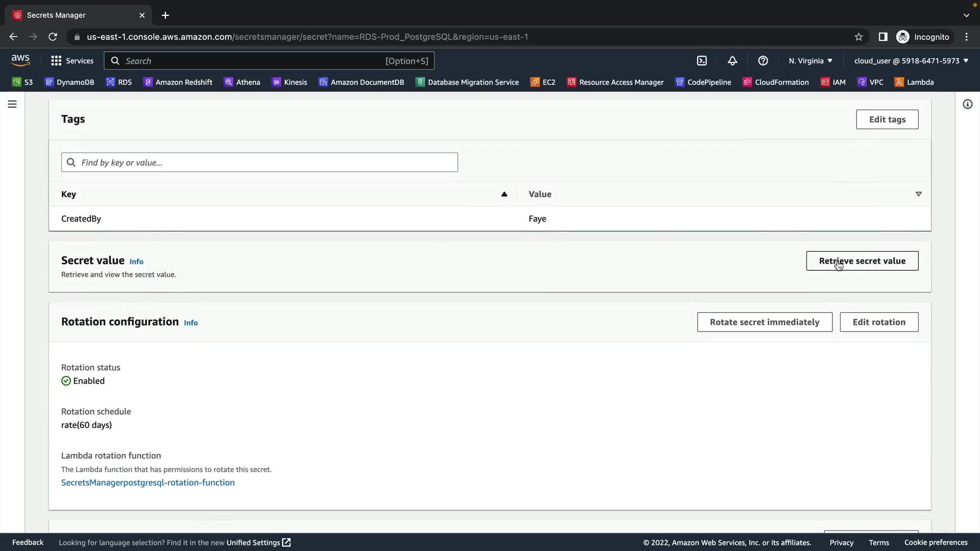Open the Value column filter arrow
980x551 pixels.
[918, 194]
